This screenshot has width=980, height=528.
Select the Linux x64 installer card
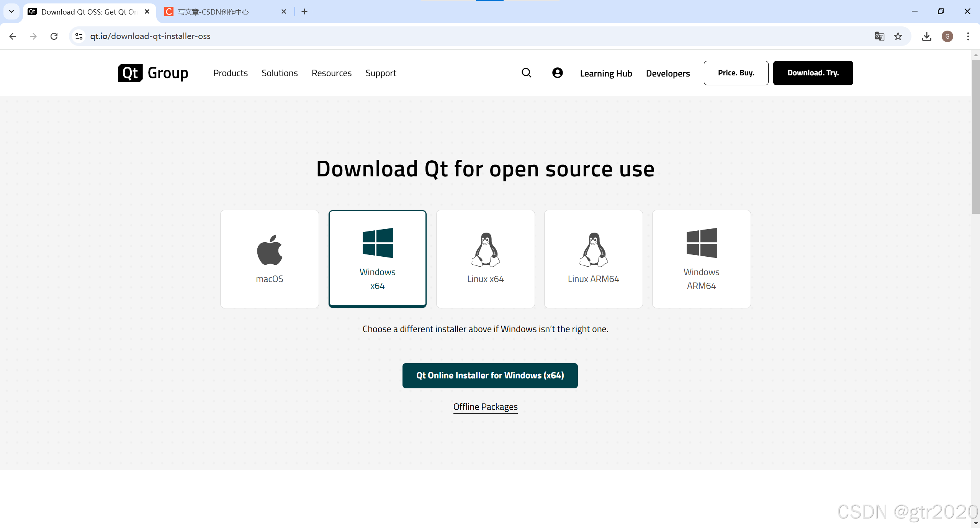[485, 259]
